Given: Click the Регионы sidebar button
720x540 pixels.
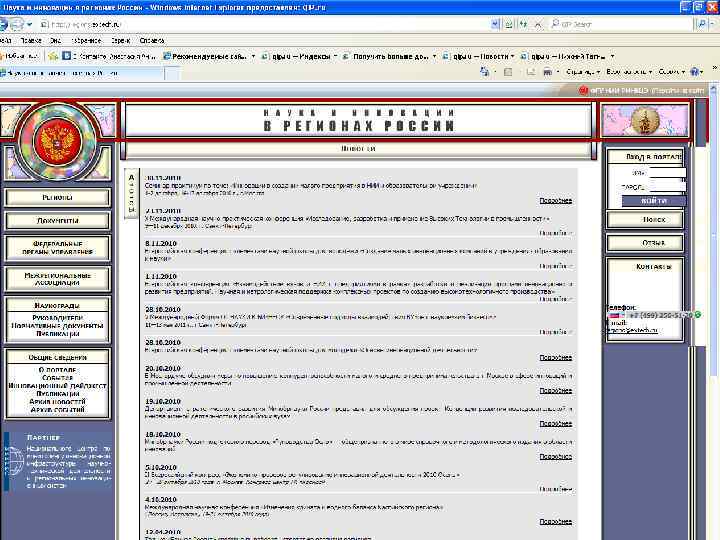Looking at the screenshot, I should tap(57, 197).
